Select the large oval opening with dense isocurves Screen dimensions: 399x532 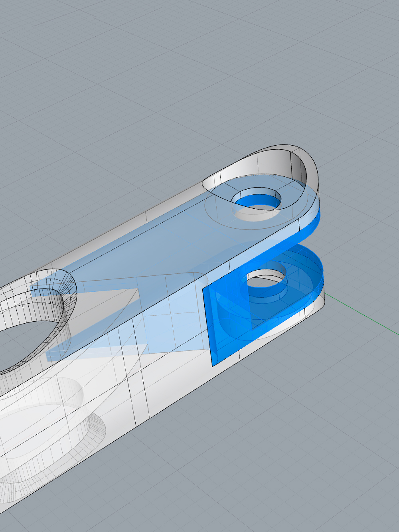coord(28,325)
